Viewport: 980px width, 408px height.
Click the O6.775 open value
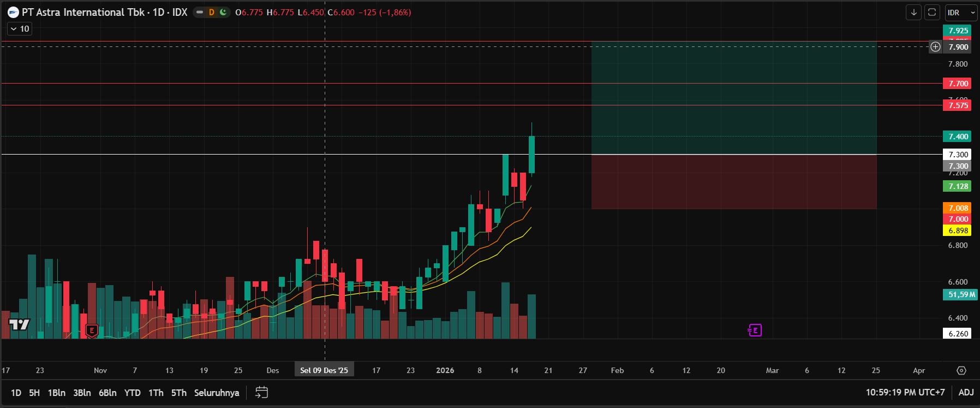click(x=249, y=13)
